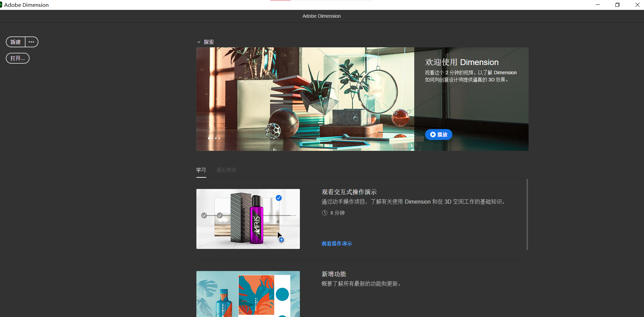Select the first carousel dot on banner

(x=209, y=138)
